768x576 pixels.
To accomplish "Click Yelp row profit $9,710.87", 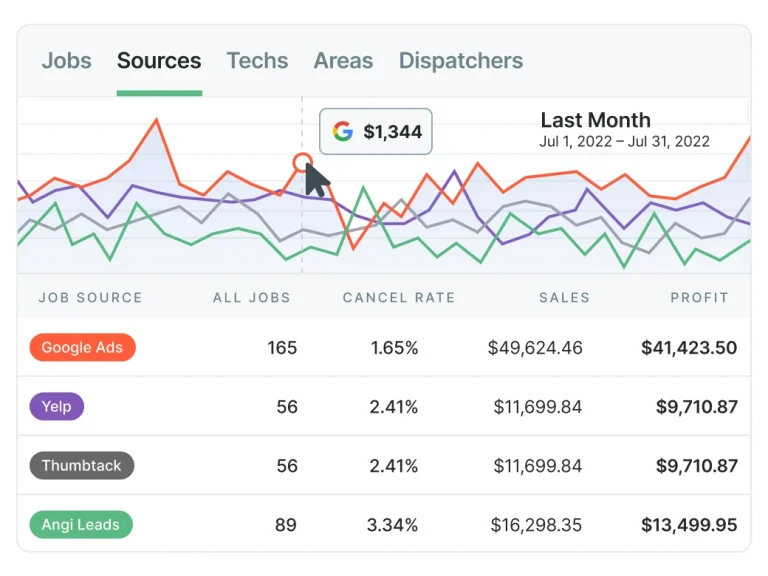I will pyautogui.click(x=696, y=407).
